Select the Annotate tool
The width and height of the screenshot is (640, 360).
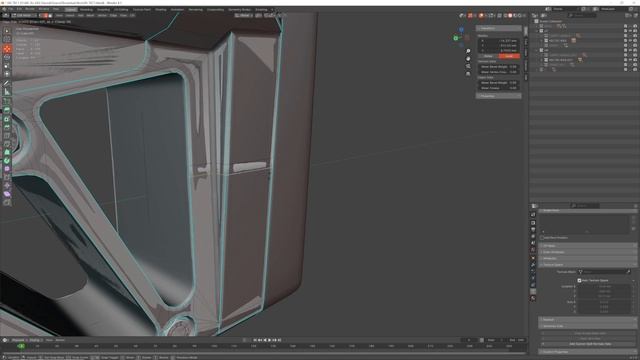[x=7, y=84]
